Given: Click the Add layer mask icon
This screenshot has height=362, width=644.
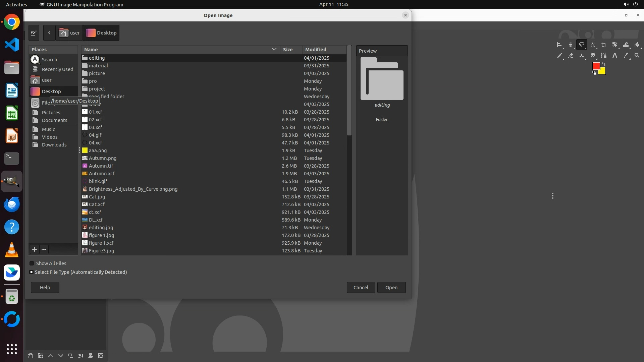Looking at the screenshot, I should 91,356.
